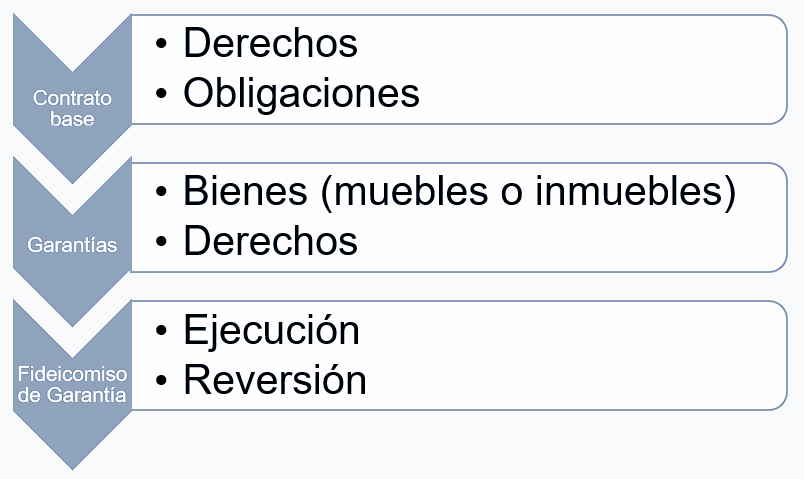Click empty area right of "Obligaciones"
This screenshot has height=479, width=804.
[x=600, y=93]
